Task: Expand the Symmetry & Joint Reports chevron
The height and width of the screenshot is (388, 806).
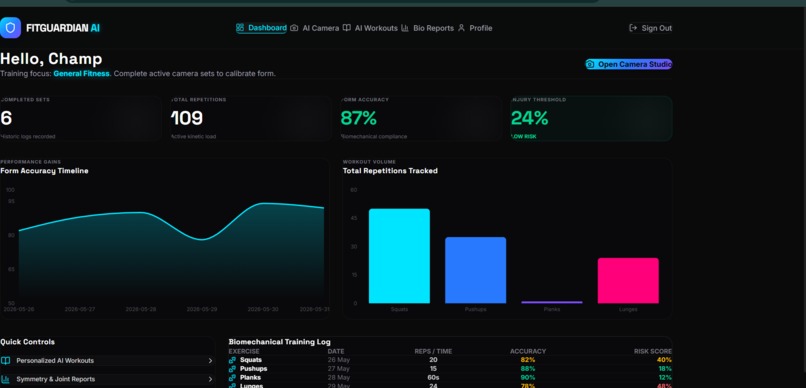Action: (210, 379)
